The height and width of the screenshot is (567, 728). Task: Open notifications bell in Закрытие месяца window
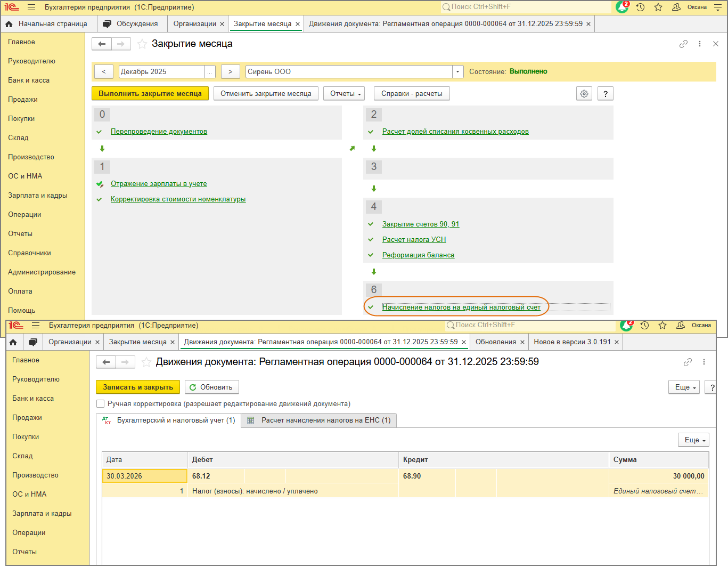622,7
